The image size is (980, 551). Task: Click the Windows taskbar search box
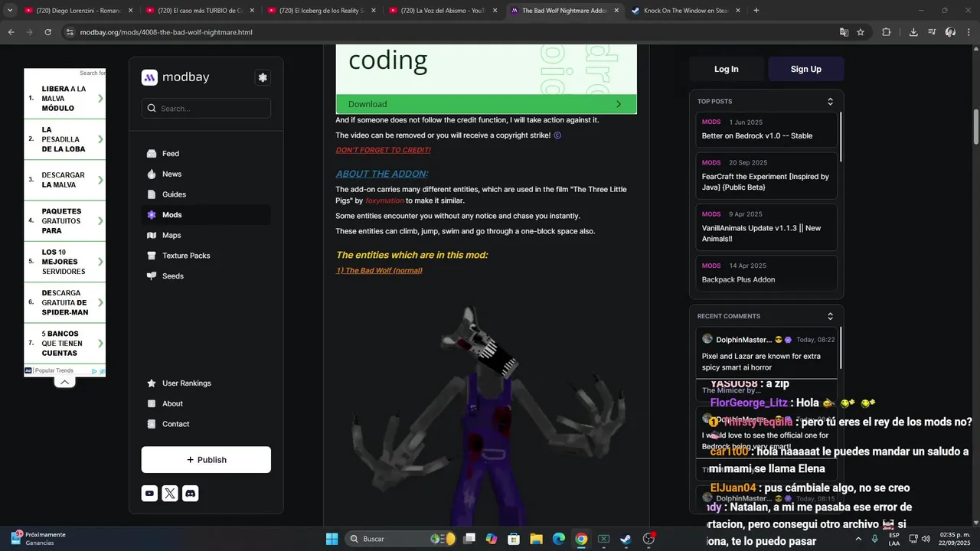point(401,539)
